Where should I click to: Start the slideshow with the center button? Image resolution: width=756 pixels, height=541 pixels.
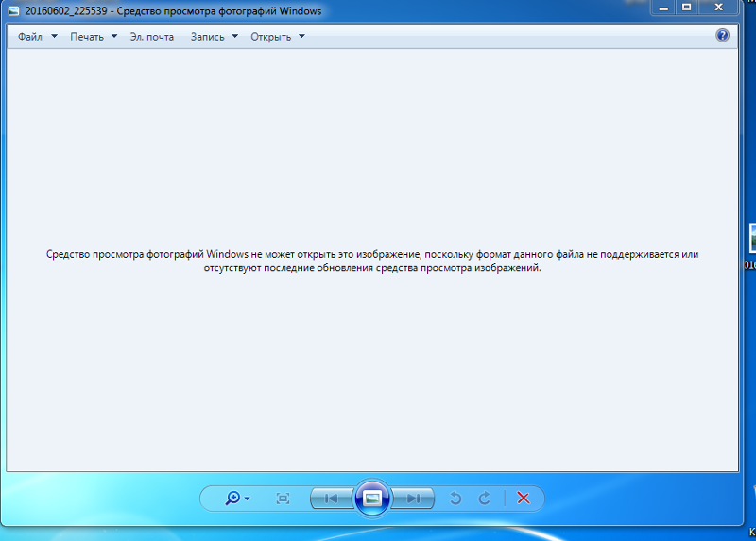pos(372,499)
